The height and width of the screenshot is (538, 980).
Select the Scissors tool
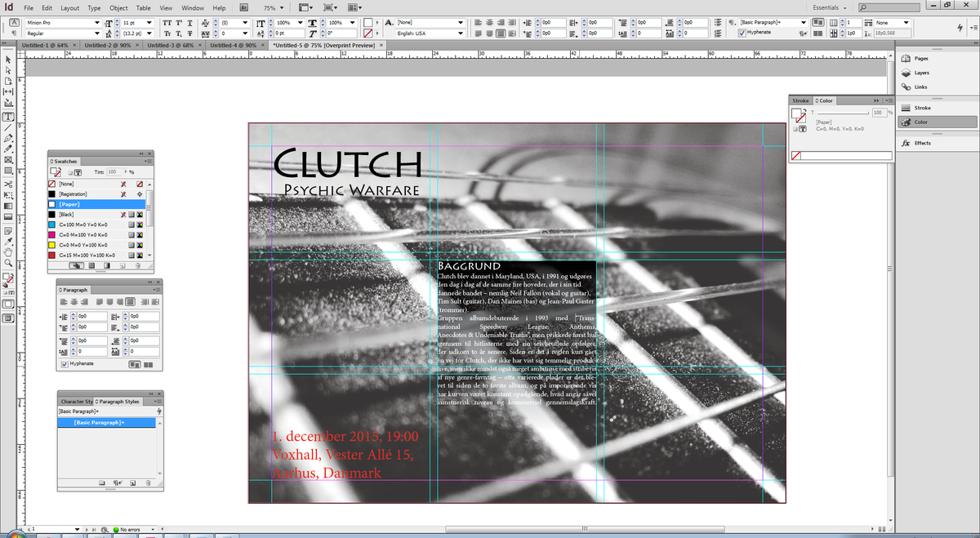pos(8,185)
